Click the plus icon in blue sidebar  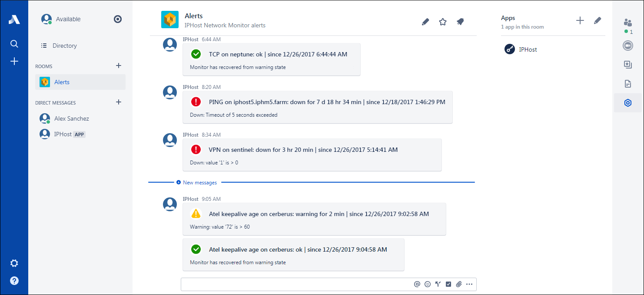pos(14,62)
